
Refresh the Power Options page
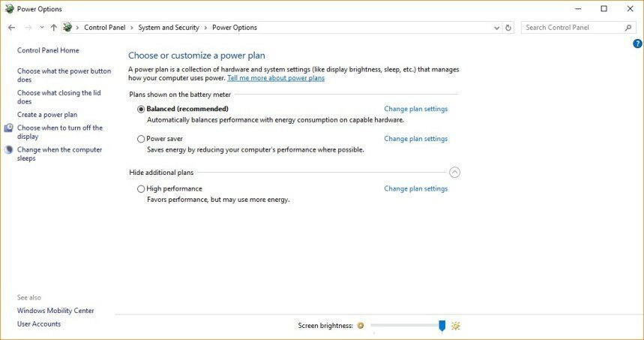click(508, 28)
